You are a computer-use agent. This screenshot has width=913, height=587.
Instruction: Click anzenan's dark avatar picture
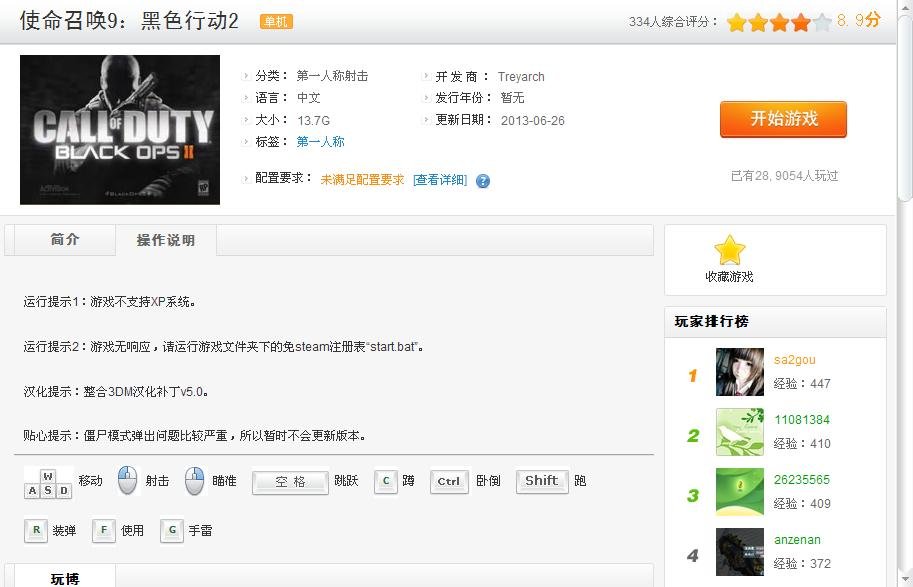(x=739, y=552)
